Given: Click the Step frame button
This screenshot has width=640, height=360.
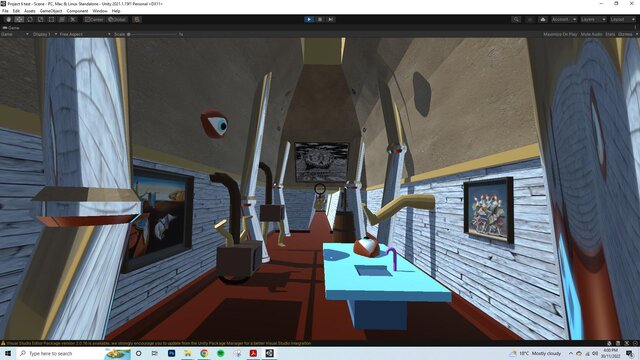Looking at the screenshot, I should point(331,19).
